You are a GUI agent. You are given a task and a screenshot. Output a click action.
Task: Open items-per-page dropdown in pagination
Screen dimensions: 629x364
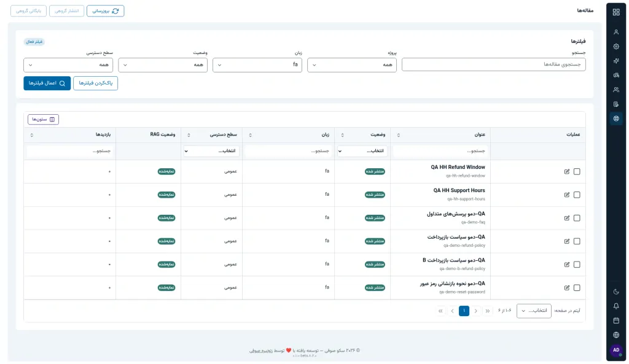[x=534, y=311]
